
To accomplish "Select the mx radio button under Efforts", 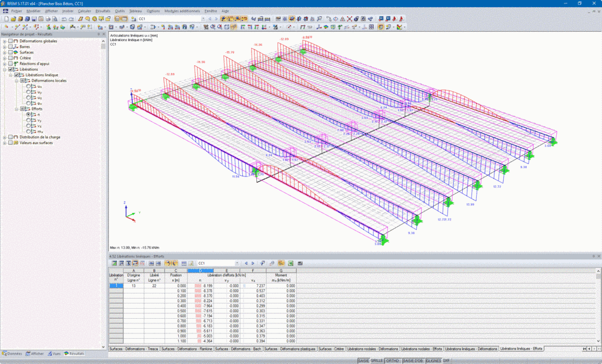I will tap(28, 131).
